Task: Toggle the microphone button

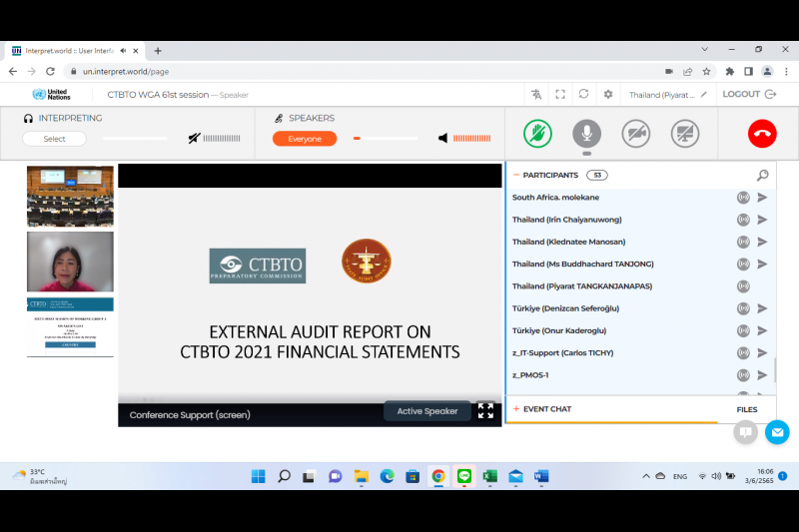Action: pyautogui.click(x=586, y=134)
